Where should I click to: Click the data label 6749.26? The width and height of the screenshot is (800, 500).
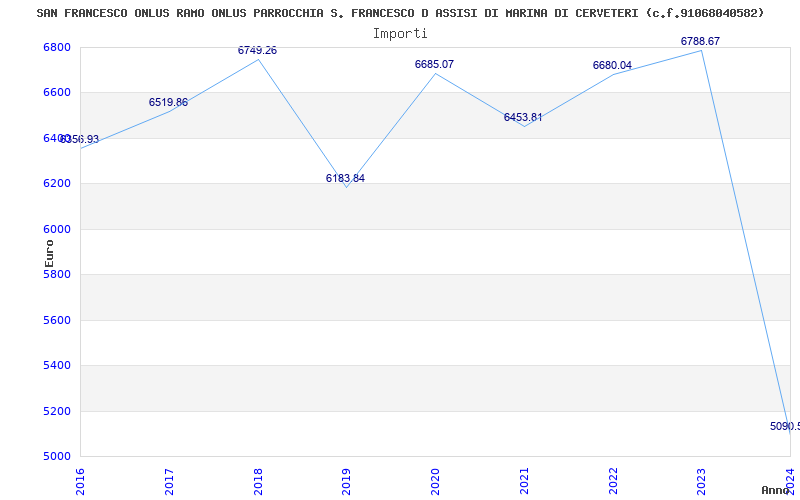tap(257, 51)
